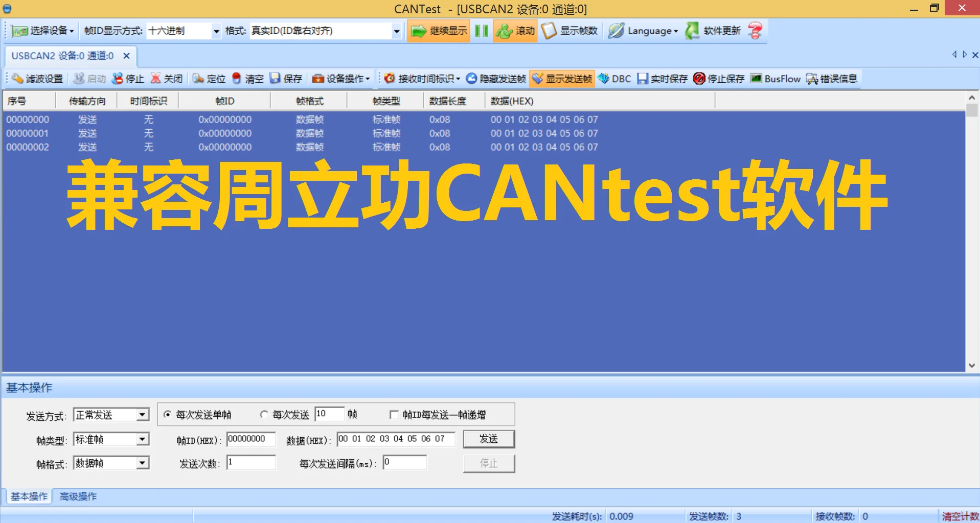Viewport: 980px width, 523px height.
Task: Click 清空计数 clear count link
Action: click(x=960, y=516)
